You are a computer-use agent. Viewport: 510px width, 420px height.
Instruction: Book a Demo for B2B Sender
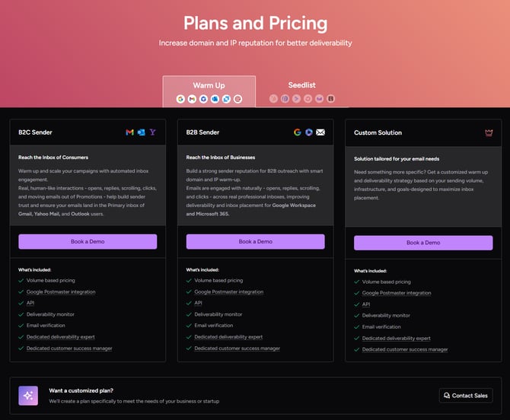(x=255, y=241)
